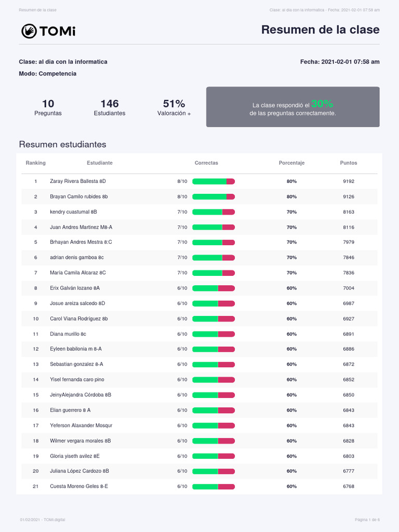Screen dimensions: 399x532
Task: Select the Resumen de la clase title
Action: pos(320,30)
